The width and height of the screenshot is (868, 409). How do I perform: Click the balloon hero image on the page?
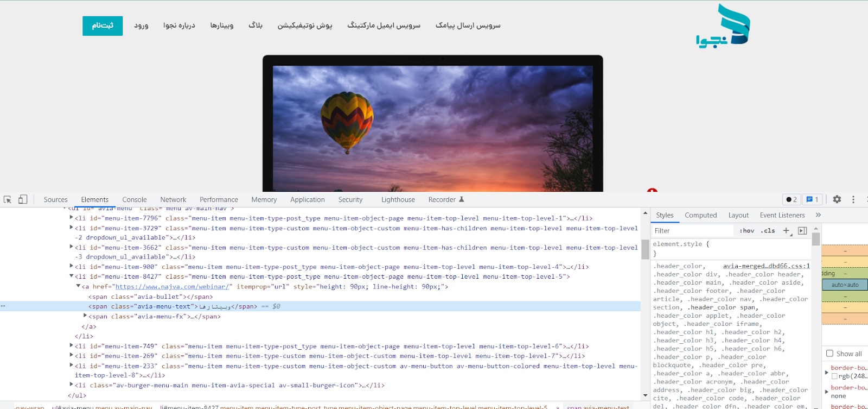432,128
